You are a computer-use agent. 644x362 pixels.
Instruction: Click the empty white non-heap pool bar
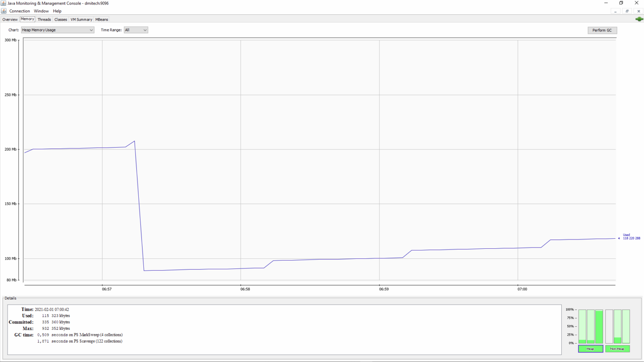tap(609, 326)
